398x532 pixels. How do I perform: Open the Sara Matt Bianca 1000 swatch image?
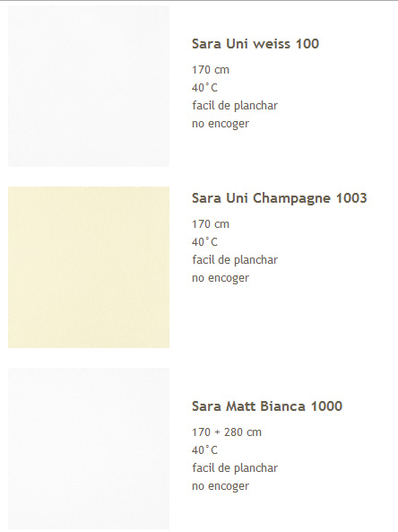pyautogui.click(x=89, y=449)
